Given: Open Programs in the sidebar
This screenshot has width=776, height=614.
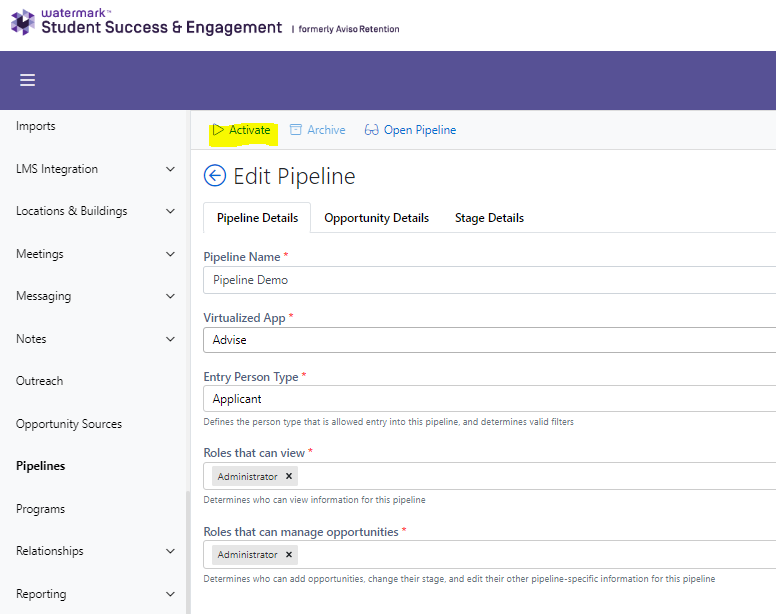Looking at the screenshot, I should point(41,509).
